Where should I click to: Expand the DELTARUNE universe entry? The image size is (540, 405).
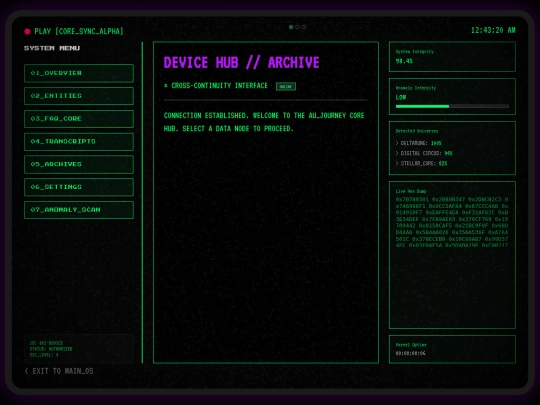[x=418, y=143]
